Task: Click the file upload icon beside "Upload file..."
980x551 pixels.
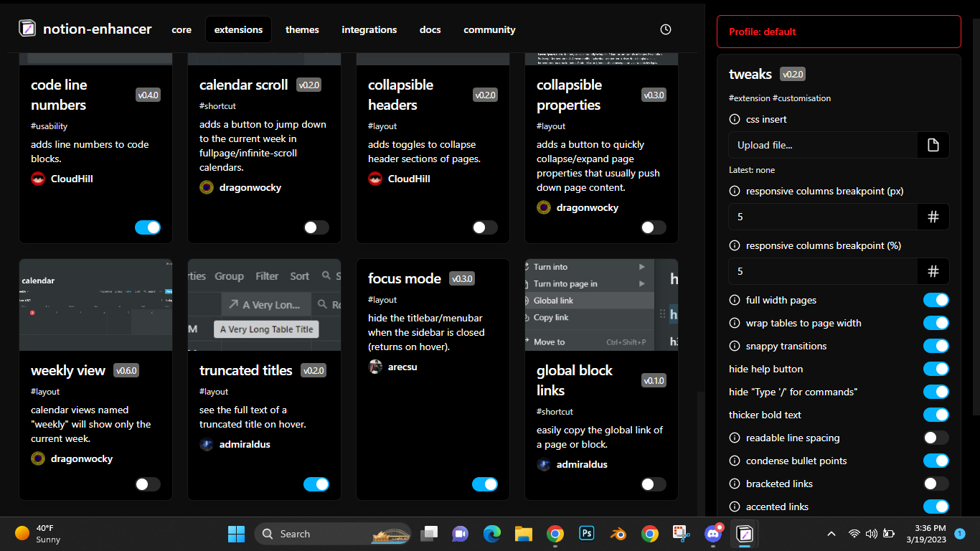Action: click(x=933, y=145)
